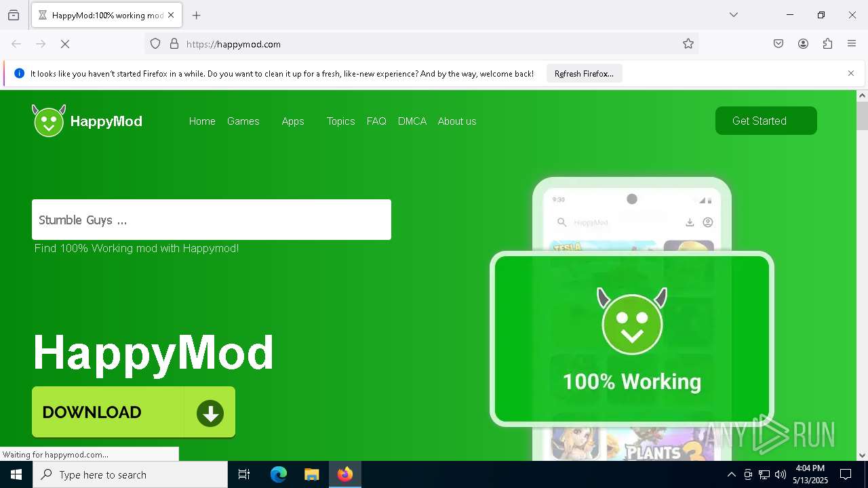Click the phone mockup search icon

pos(561,222)
